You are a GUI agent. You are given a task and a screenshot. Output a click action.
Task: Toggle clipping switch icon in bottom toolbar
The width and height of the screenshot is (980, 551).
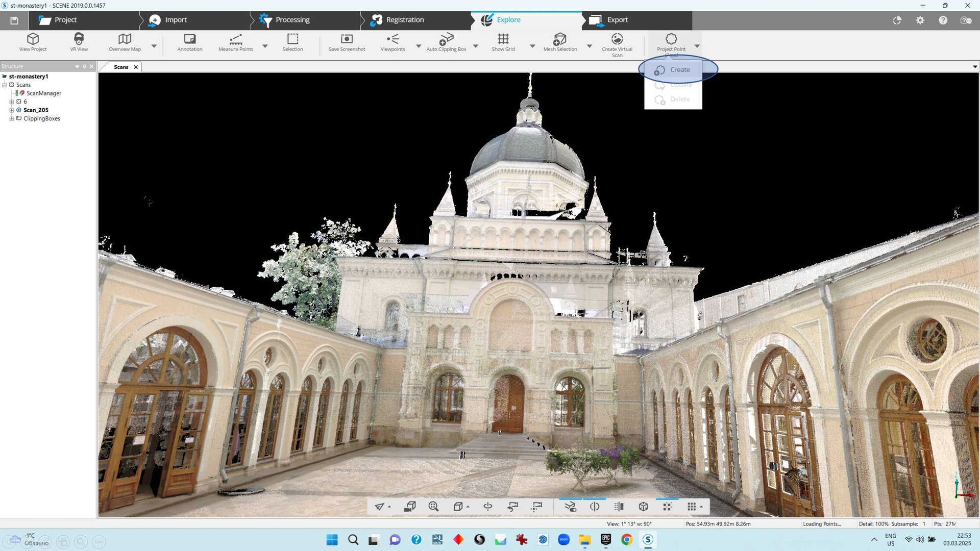[570, 507]
